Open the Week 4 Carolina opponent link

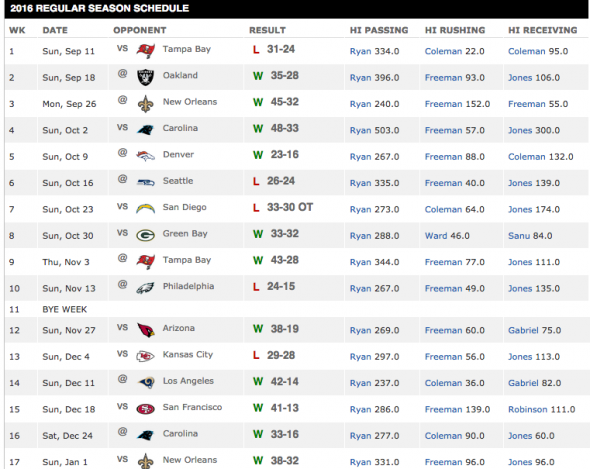coord(180,128)
